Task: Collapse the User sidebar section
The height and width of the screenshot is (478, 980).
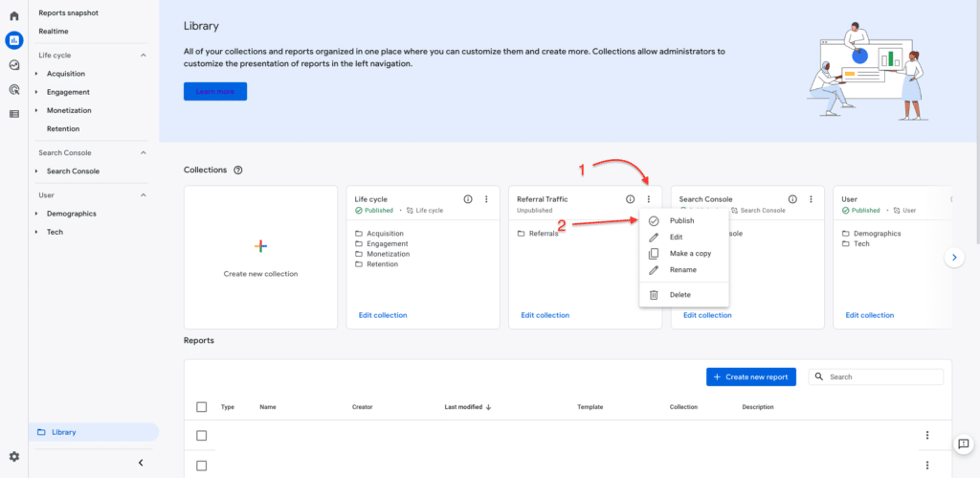Action: (x=144, y=195)
